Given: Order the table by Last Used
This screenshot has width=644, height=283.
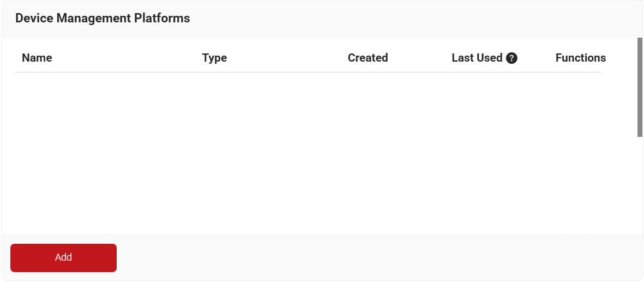Looking at the screenshot, I should point(477,58).
